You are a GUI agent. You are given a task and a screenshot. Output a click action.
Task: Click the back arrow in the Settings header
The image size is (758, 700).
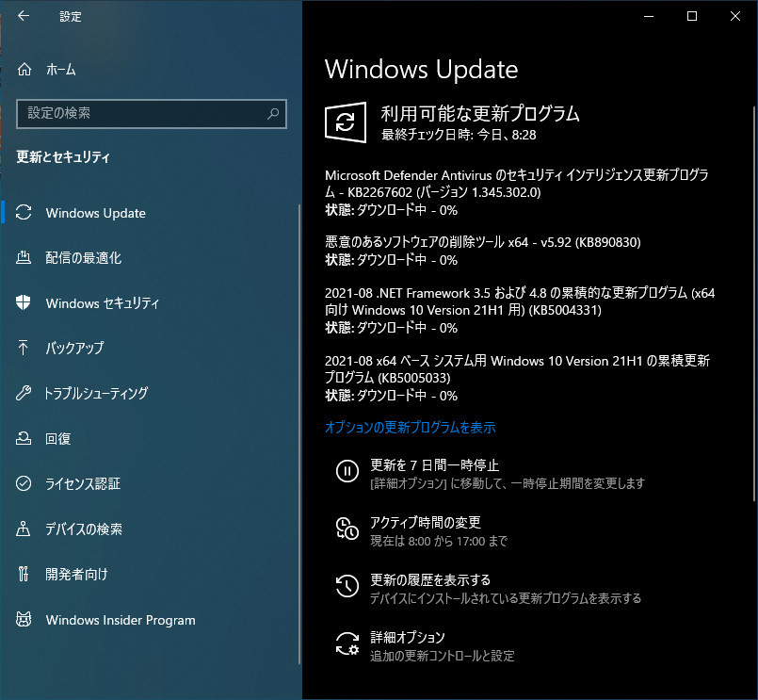tap(24, 16)
